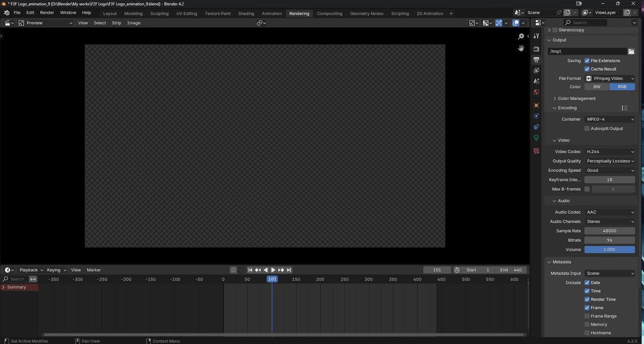Open the Output properties tab icon
This screenshot has height=344, width=644.
[536, 60]
